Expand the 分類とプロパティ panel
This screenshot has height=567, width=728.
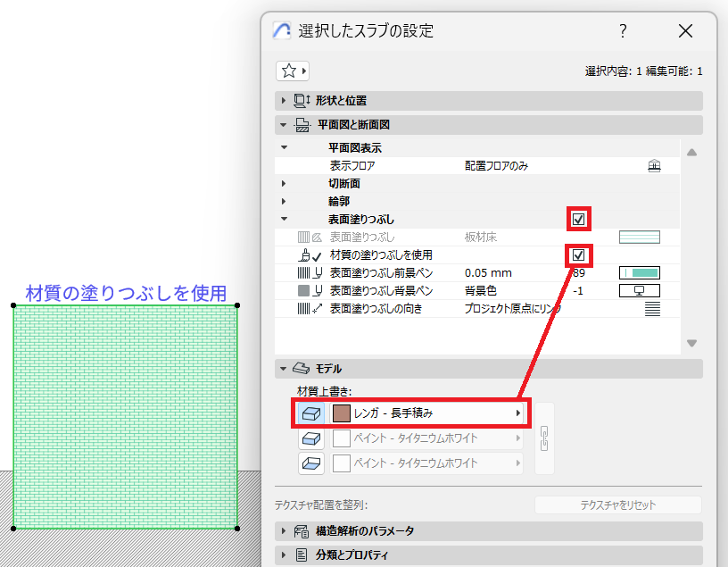pos(284,554)
